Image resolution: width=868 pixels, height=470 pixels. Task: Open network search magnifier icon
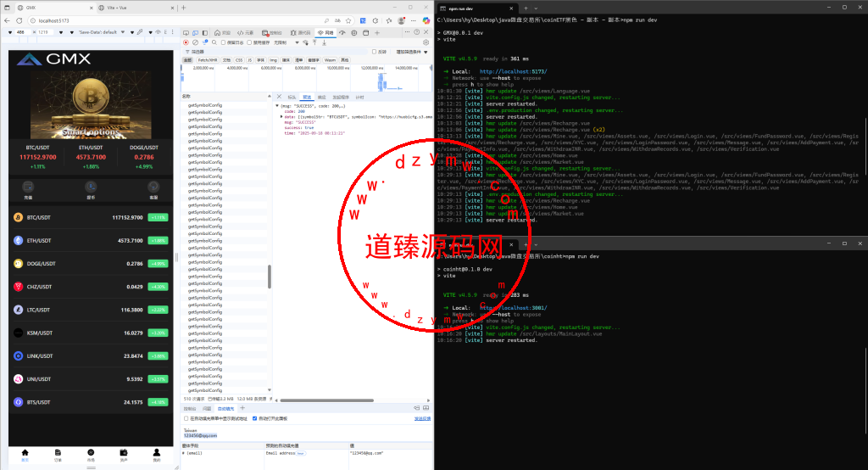tap(214, 42)
